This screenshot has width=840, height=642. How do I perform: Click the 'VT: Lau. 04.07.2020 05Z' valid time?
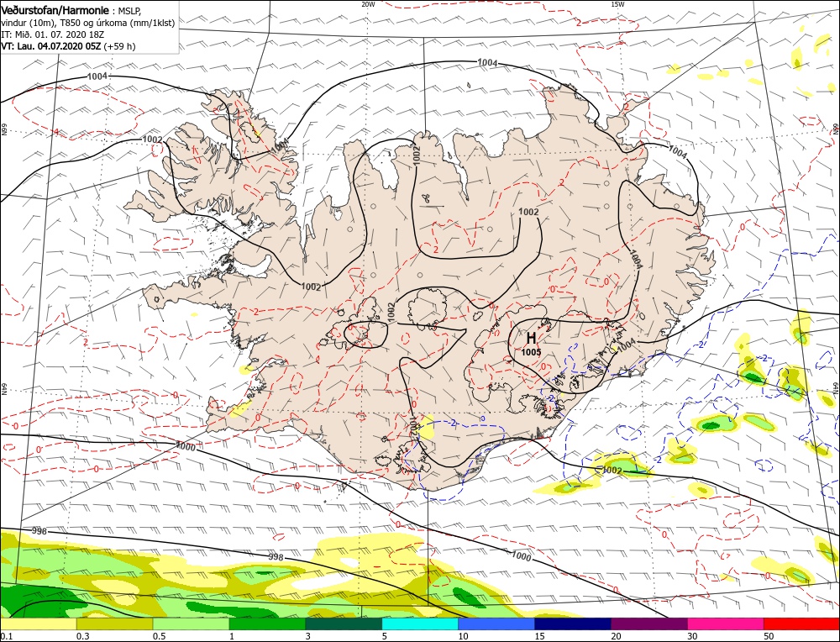pos(51,46)
